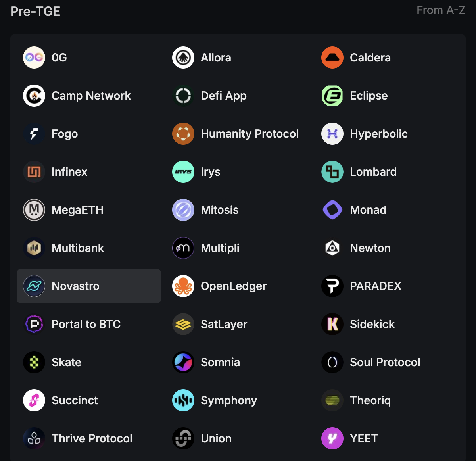Click the OpenLedger octopus icon

pos(183,286)
